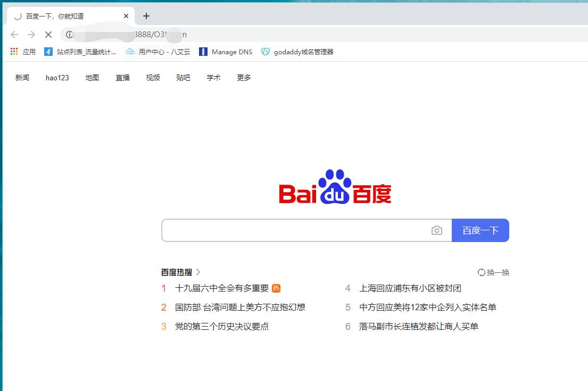This screenshot has width=588, height=391.
Task: Open hot search 党的第三个历史决议要点
Action: [222, 327]
